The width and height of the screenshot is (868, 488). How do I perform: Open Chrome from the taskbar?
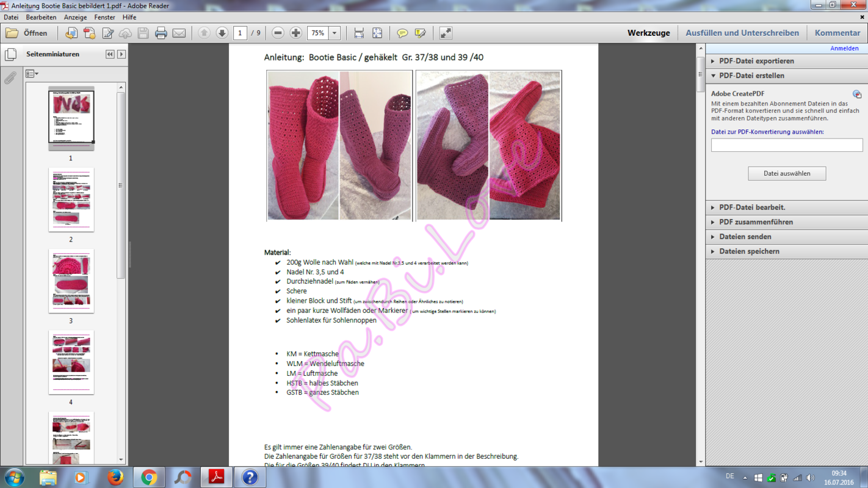pyautogui.click(x=149, y=477)
